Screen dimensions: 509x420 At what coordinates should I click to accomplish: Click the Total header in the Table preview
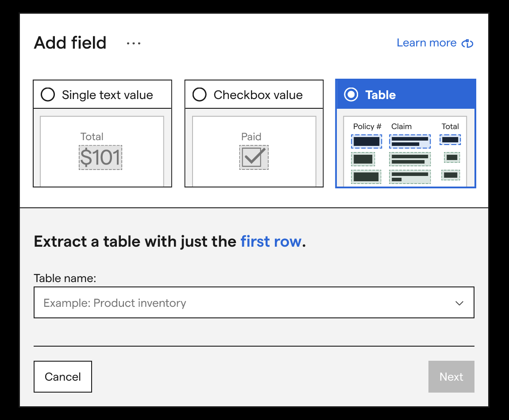pos(450,126)
